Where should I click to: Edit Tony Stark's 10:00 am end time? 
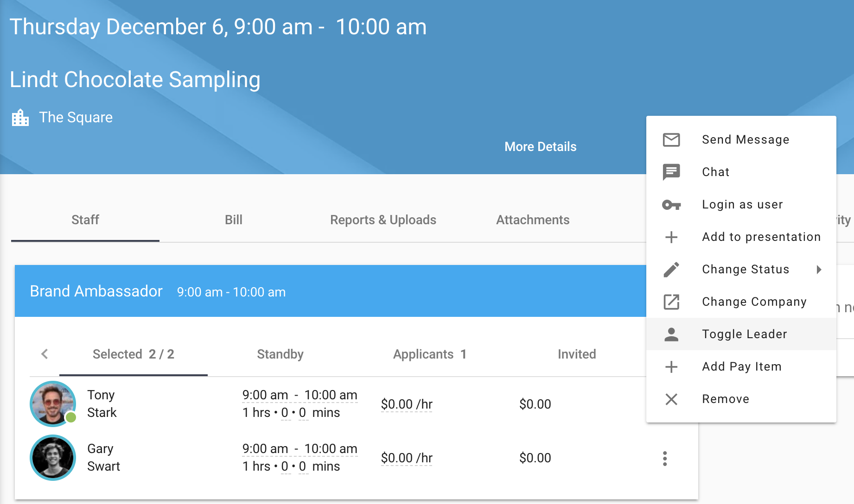coord(331,395)
